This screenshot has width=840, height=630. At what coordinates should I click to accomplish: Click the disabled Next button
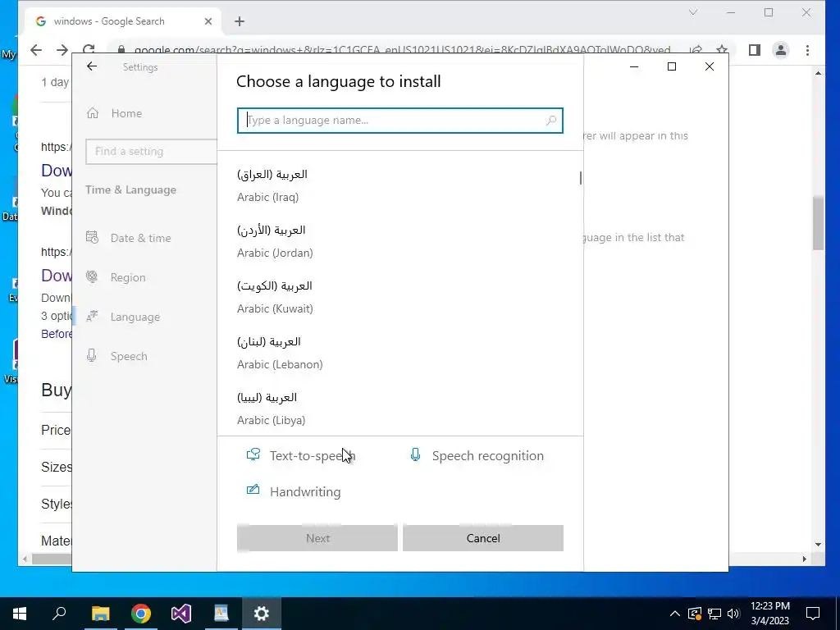coord(317,538)
